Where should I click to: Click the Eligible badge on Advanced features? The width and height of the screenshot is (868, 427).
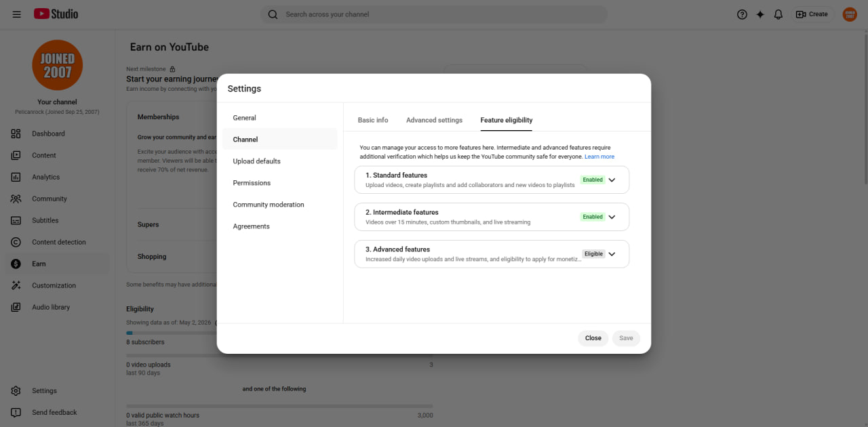click(593, 254)
